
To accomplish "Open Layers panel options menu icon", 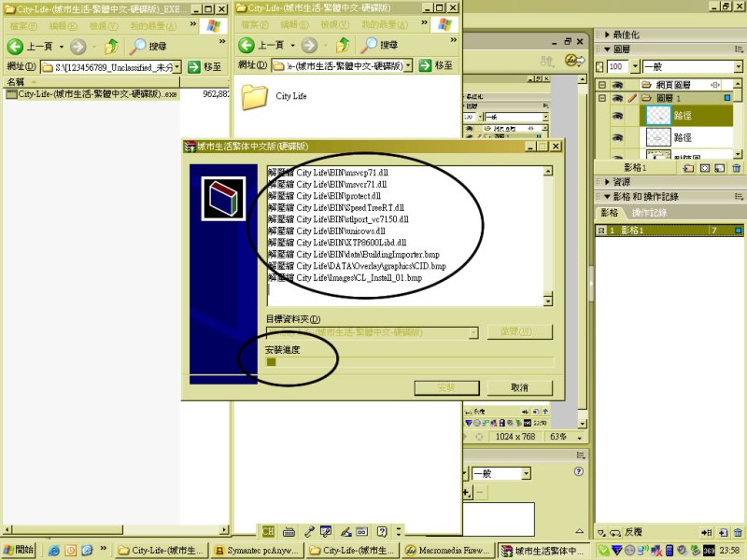I will click(x=739, y=49).
